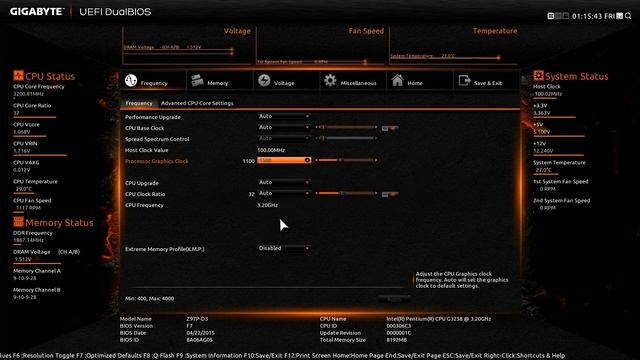Open the Voltage main menu
This screenshot has height=360, width=640.
[x=286, y=80]
